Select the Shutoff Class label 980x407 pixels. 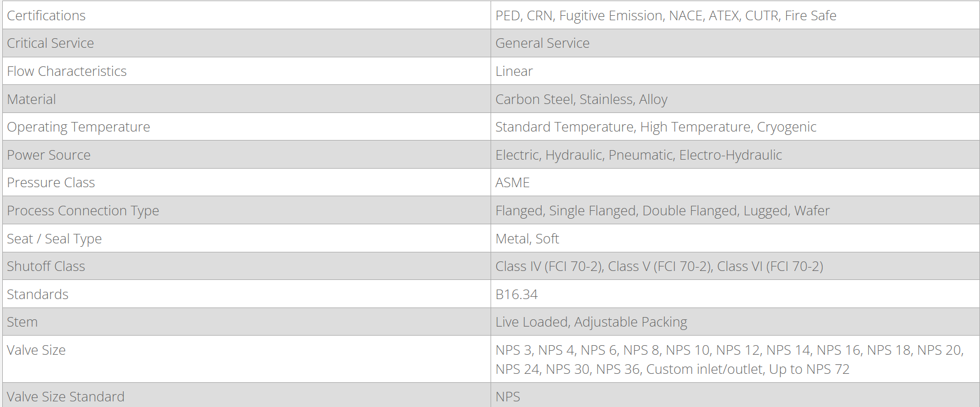pos(46,266)
